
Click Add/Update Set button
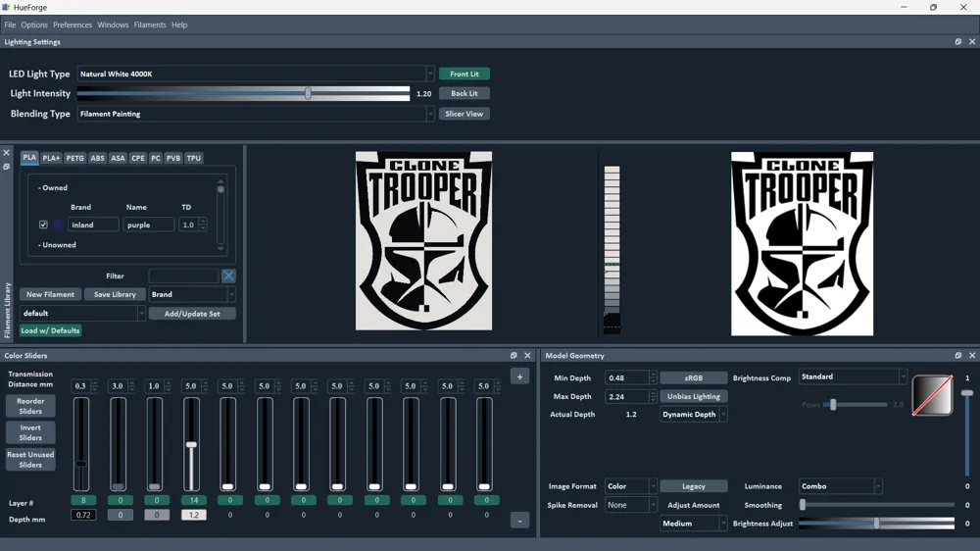[192, 314]
